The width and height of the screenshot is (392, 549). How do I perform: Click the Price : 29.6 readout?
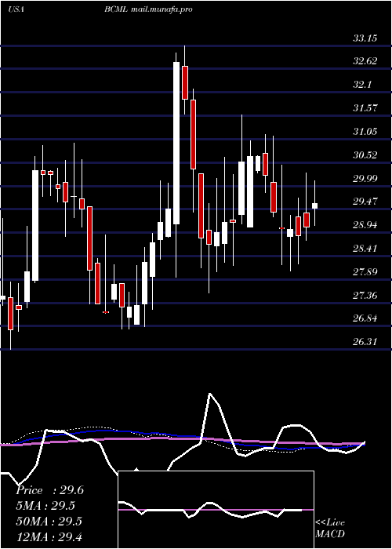click(x=49, y=490)
